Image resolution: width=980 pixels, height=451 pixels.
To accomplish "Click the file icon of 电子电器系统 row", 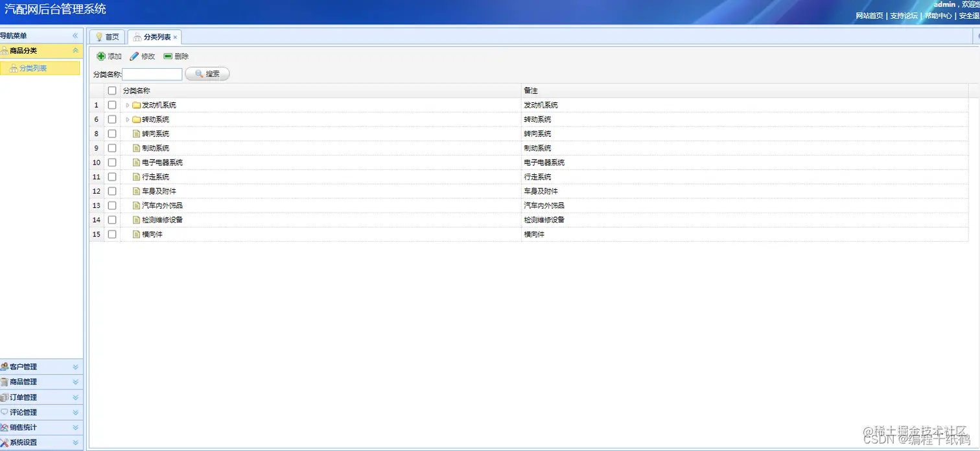I will coord(136,162).
